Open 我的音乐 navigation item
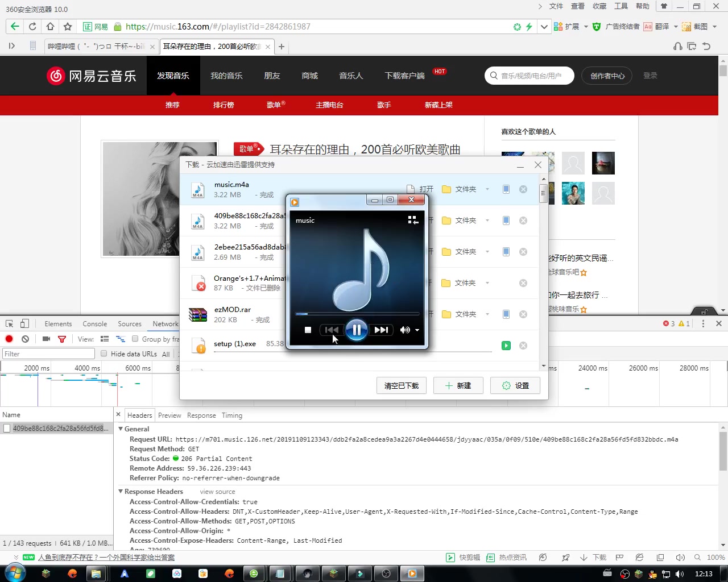 pyautogui.click(x=226, y=76)
